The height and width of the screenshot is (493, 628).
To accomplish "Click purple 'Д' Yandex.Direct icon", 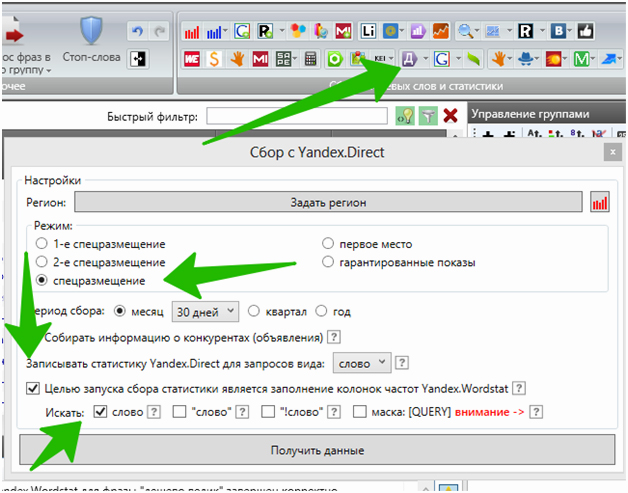I will coord(409,59).
